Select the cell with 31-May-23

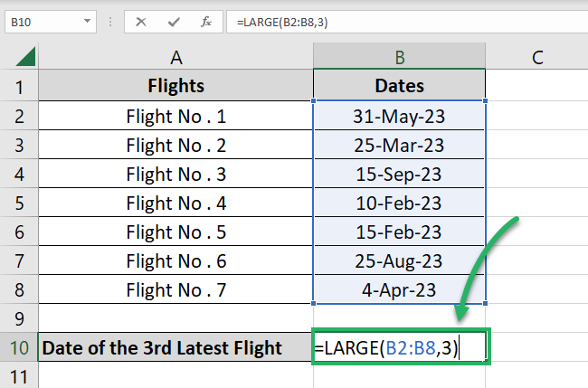tap(399, 116)
